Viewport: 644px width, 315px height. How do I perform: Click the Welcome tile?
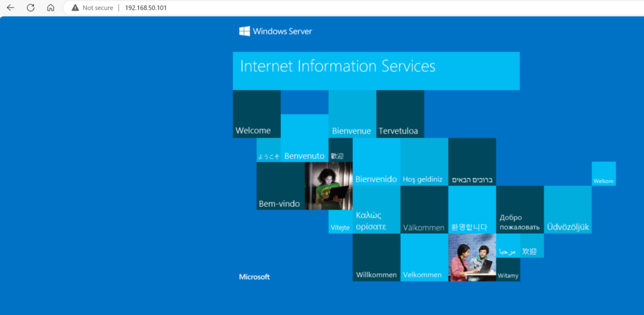257,114
